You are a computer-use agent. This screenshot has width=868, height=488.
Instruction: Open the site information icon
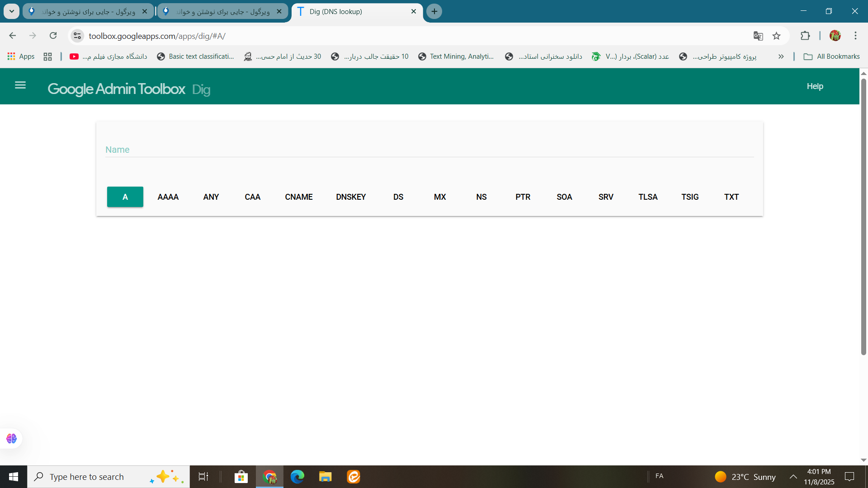click(x=77, y=36)
